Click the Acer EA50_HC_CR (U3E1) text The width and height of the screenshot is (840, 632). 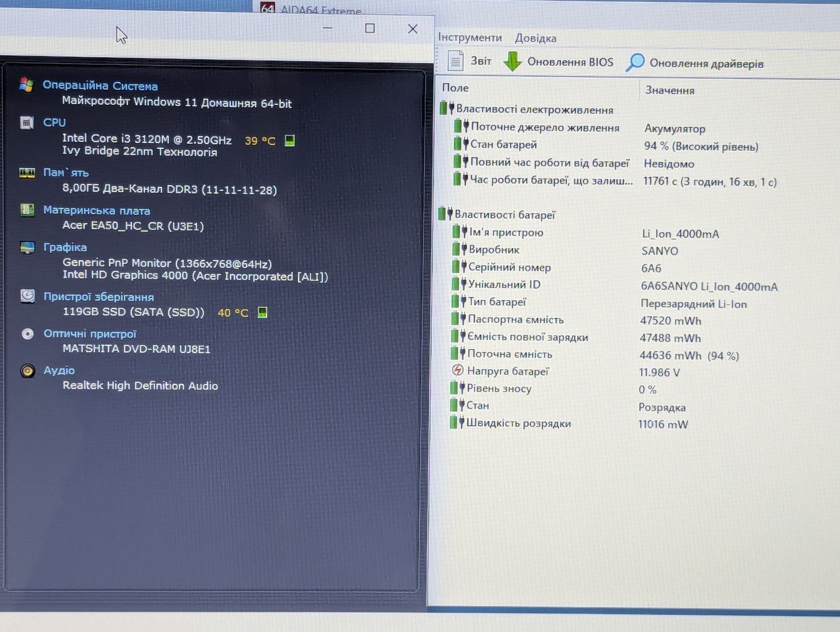[133, 225]
